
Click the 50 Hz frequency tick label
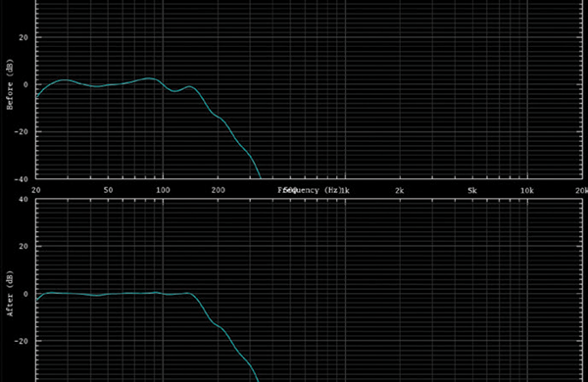coord(108,190)
